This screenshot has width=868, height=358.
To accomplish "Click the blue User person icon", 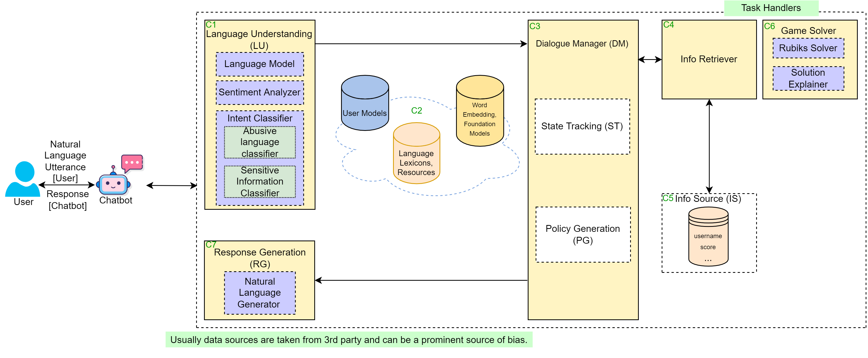I will click(x=23, y=179).
